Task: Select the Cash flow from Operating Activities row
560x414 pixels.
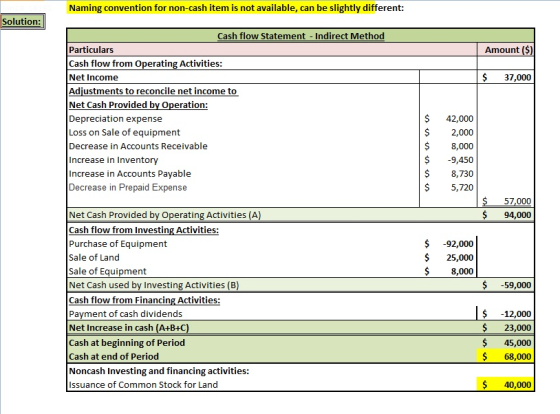Action: point(272,64)
